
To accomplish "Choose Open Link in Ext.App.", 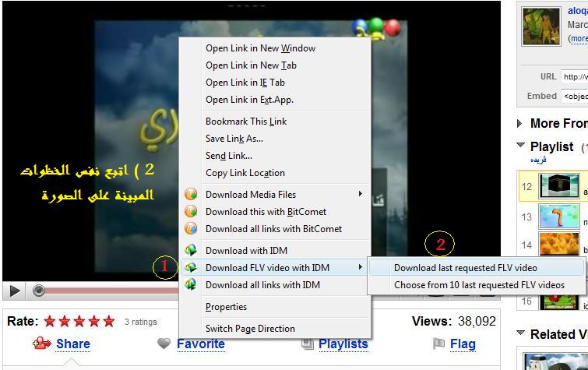I will pos(249,100).
